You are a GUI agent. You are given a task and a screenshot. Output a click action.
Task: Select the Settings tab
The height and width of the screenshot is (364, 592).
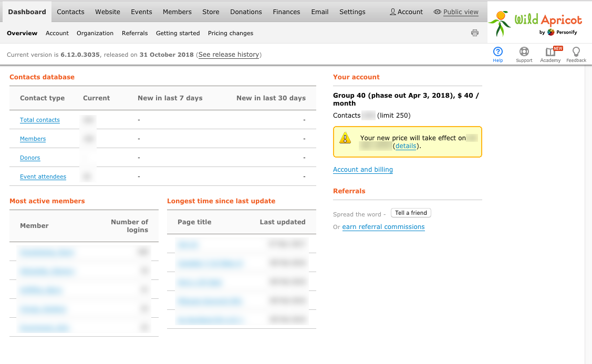[352, 12]
